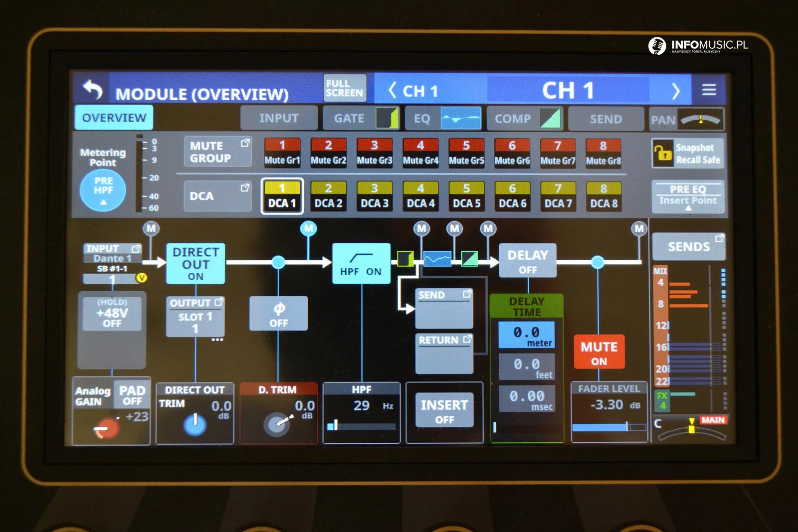Select the Analog GAIN knob

coord(106,428)
